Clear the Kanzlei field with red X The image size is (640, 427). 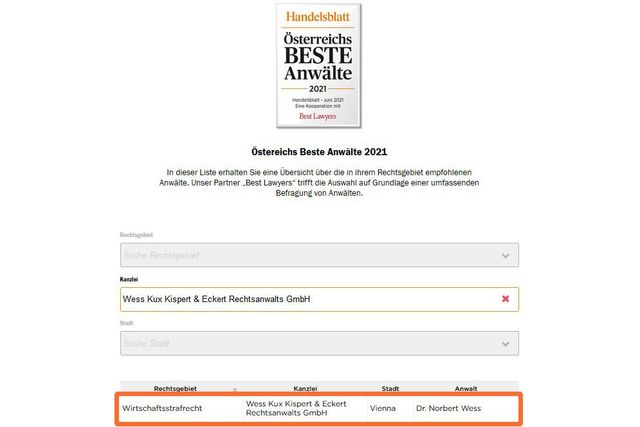[505, 299]
